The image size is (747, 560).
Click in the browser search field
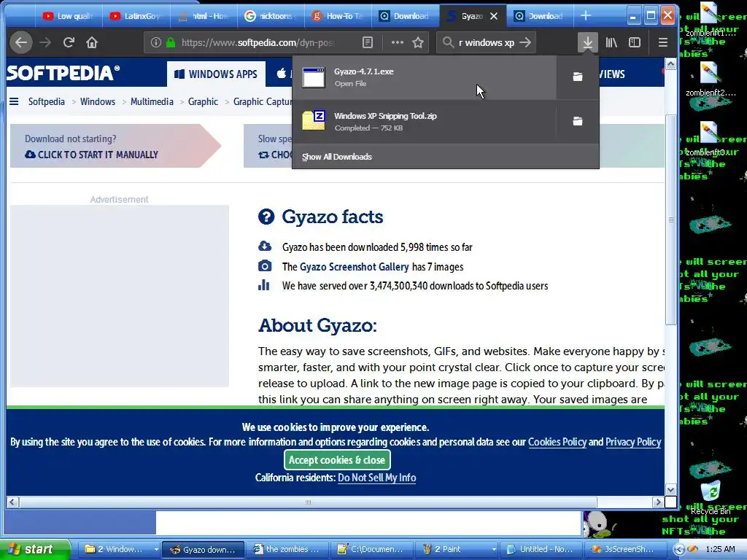point(486,42)
